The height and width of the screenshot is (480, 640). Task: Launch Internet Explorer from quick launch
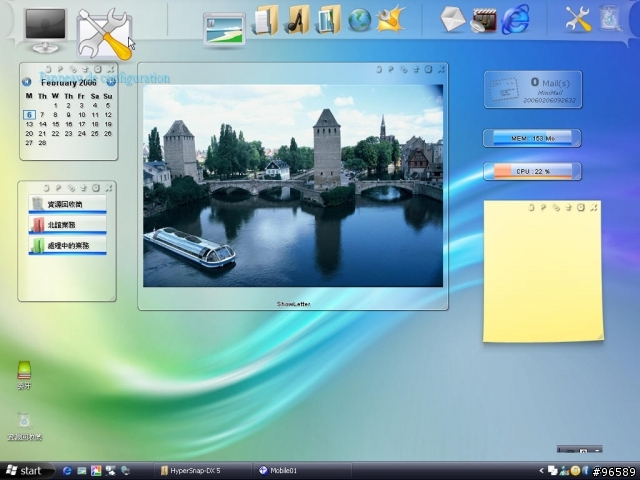(x=67, y=471)
